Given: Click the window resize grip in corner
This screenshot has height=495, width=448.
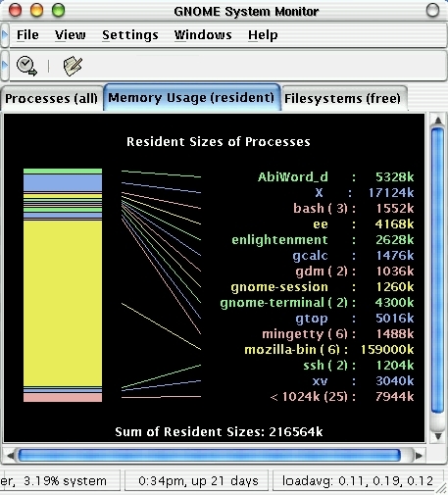Looking at the screenshot, I should pos(442,489).
